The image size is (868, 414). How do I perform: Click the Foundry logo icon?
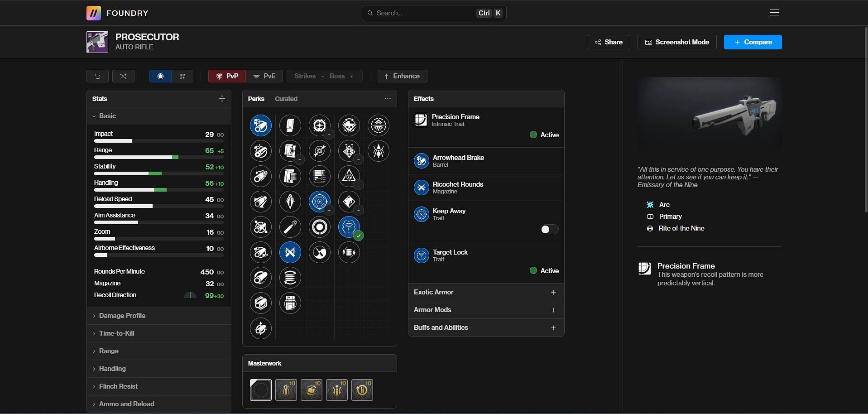(x=94, y=13)
